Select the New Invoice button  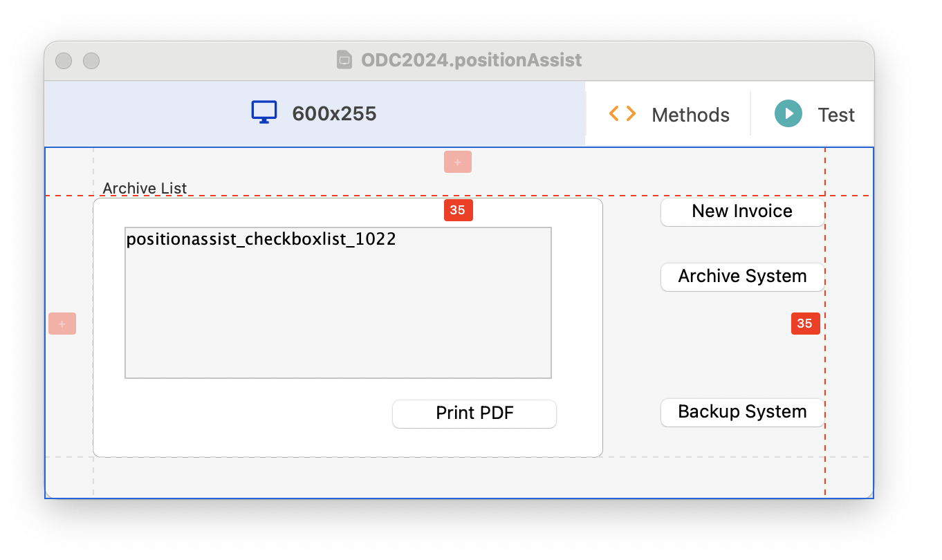tap(742, 212)
